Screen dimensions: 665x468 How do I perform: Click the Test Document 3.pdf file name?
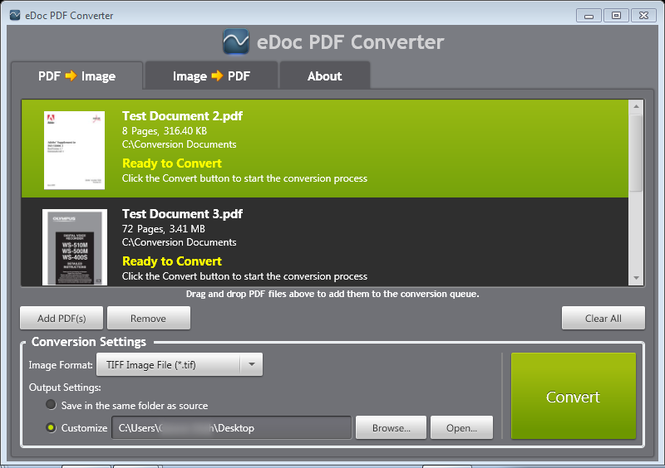tap(182, 214)
